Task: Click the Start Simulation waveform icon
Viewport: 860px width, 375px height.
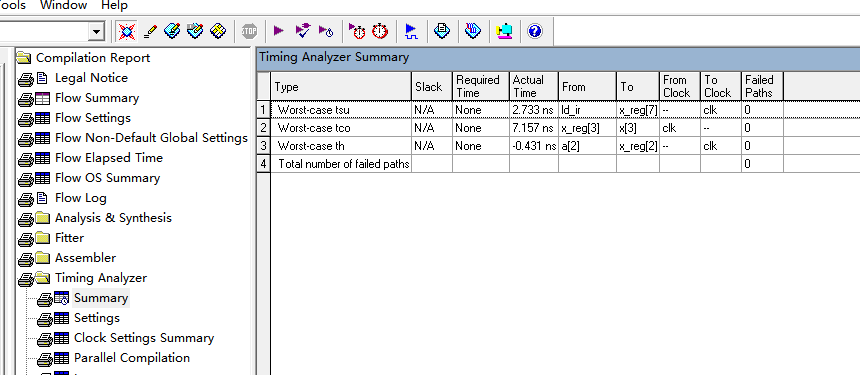Action: point(411,31)
